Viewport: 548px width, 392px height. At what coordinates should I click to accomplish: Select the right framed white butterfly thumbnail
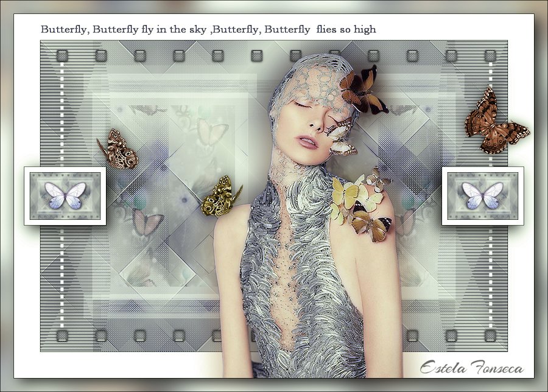point(483,195)
